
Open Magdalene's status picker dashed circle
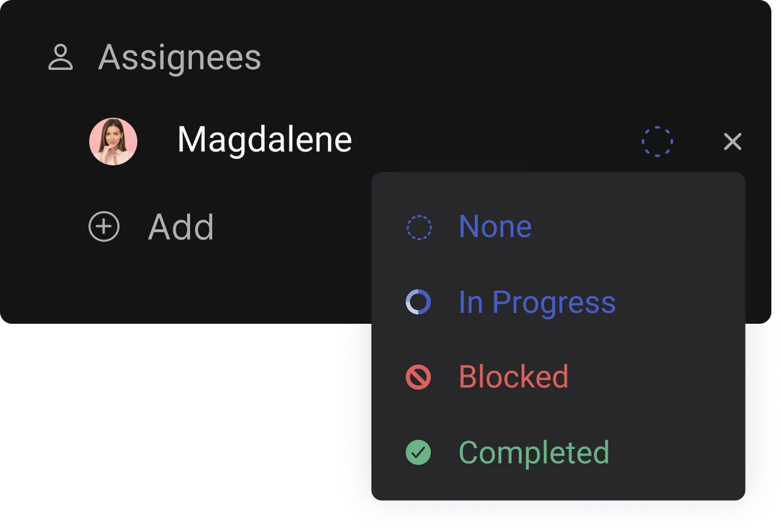[x=657, y=141]
